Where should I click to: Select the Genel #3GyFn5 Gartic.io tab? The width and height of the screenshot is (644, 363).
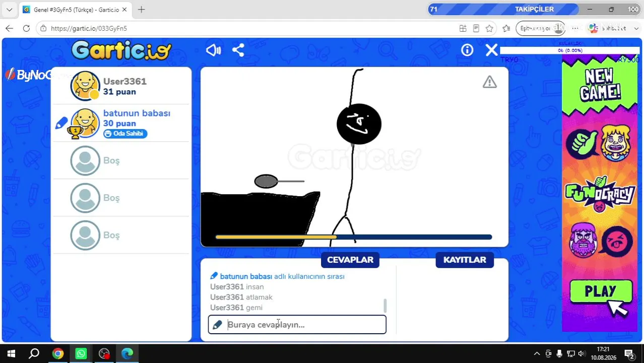point(76,10)
